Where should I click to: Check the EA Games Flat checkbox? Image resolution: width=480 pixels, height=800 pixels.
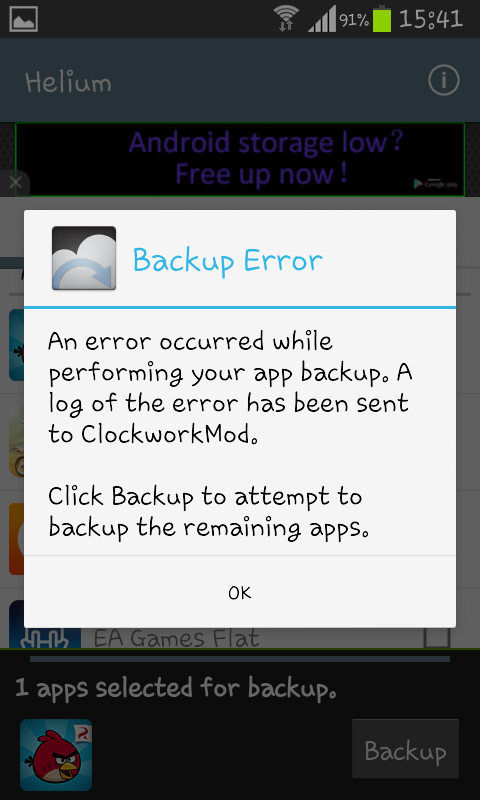coord(437,637)
